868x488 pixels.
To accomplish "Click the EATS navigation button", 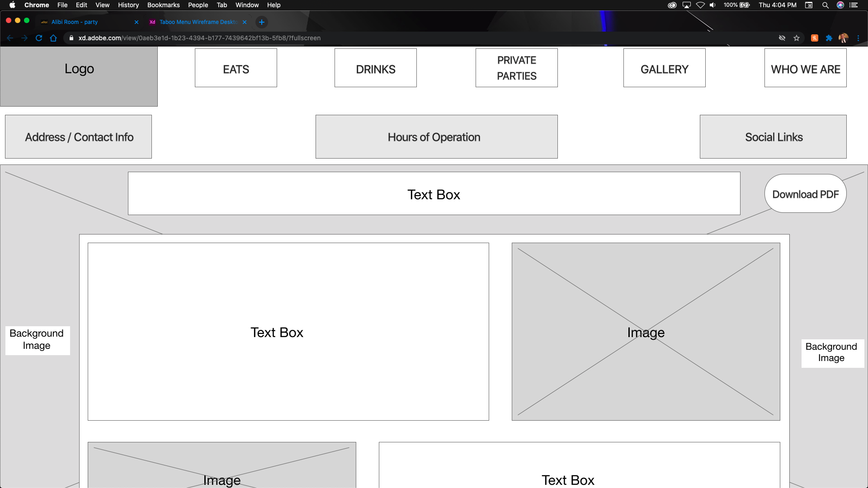I will coord(236,68).
